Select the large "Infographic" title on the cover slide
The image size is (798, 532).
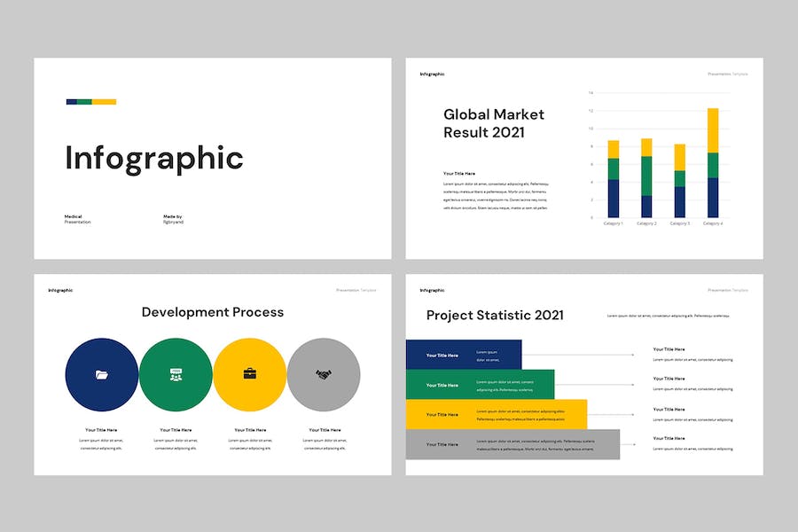tap(154, 158)
